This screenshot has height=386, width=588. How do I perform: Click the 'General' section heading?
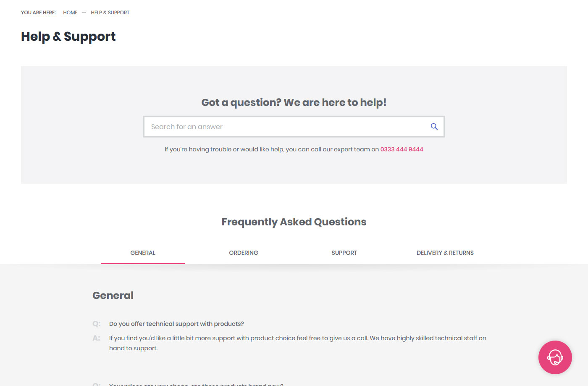click(113, 296)
